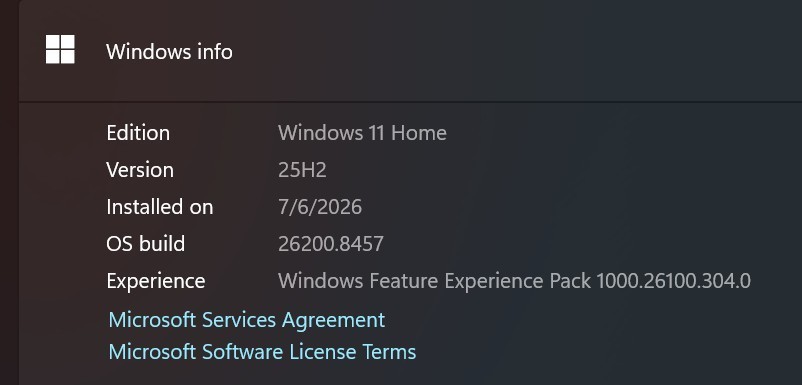802x385 pixels.
Task: Click the Experience label
Action: tap(155, 281)
